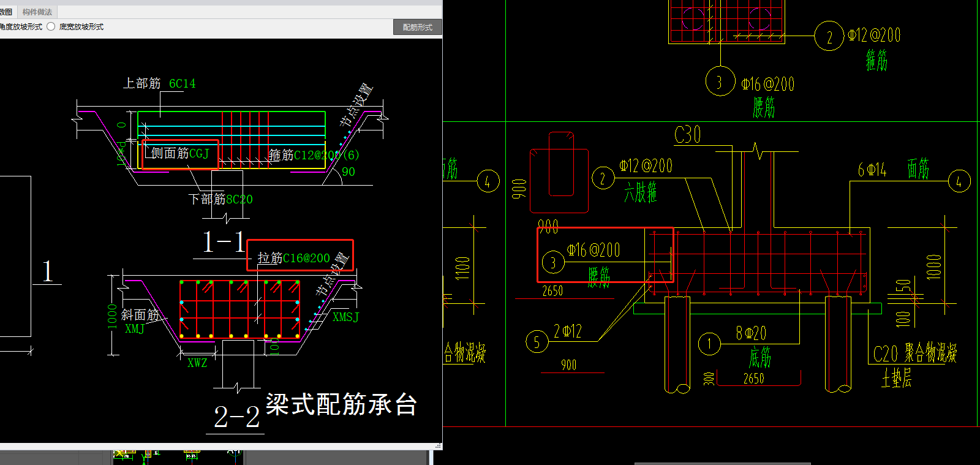
Task: Click the 上部筋 label
Action: (141, 83)
